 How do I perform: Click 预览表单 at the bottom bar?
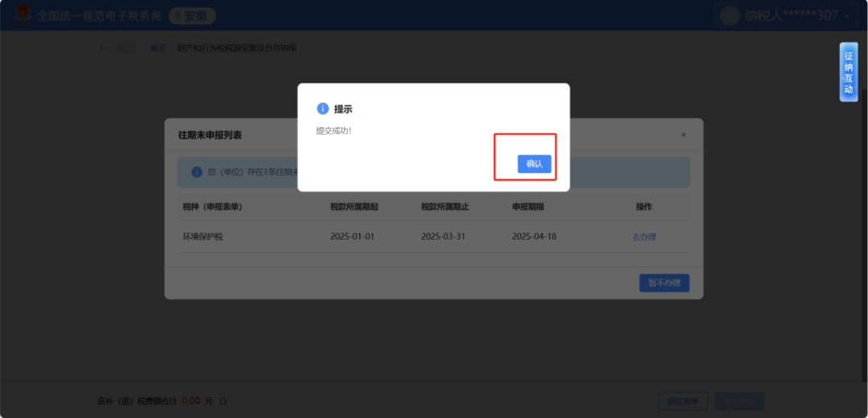tap(682, 401)
